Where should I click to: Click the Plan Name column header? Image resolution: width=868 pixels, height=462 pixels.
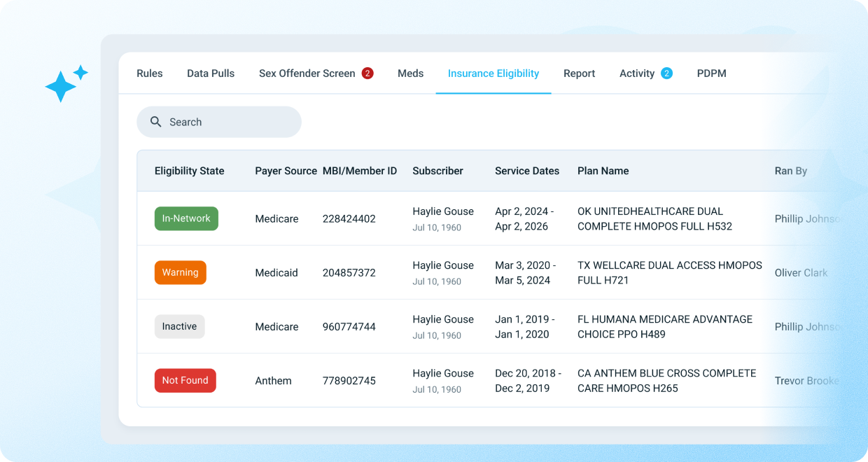[603, 171]
